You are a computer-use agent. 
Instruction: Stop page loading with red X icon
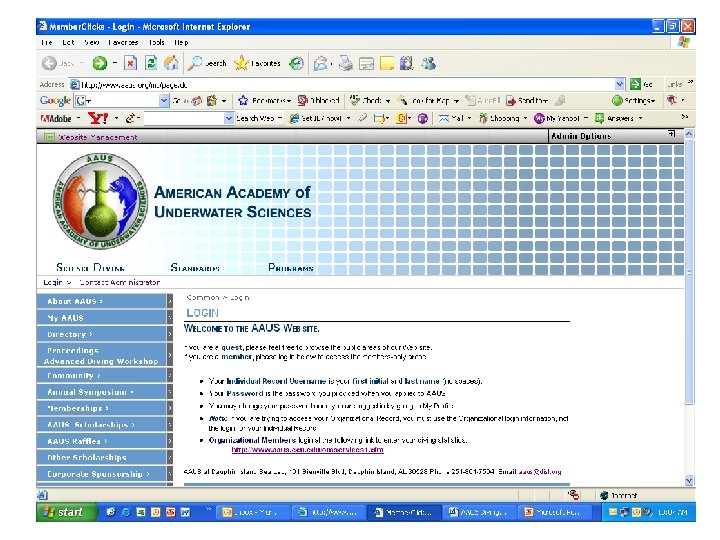pyautogui.click(x=130, y=63)
